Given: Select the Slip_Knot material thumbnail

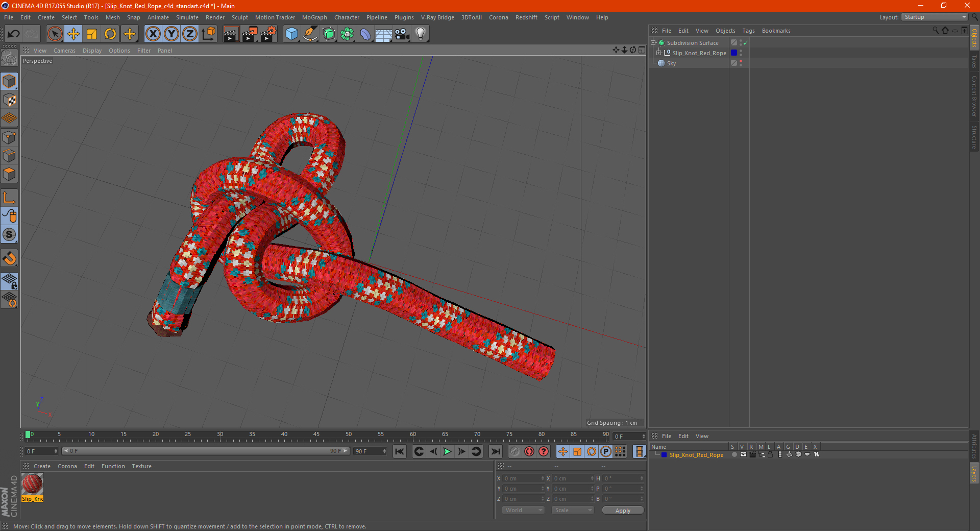Looking at the screenshot, I should [x=32, y=484].
